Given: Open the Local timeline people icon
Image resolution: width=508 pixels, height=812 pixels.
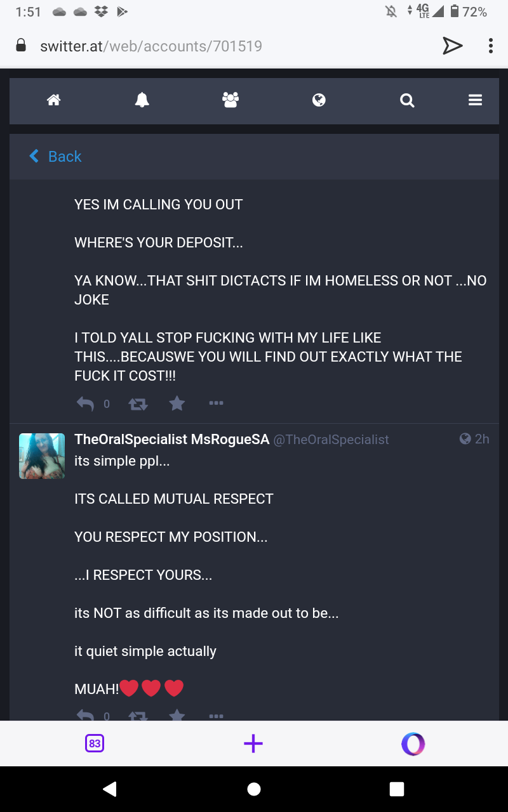Looking at the screenshot, I should coord(230,100).
